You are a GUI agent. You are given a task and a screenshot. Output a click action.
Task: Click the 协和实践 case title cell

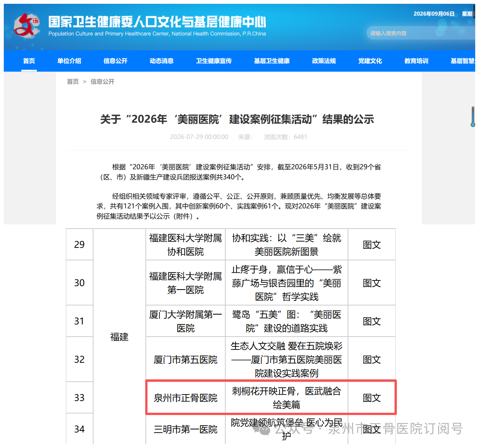click(x=287, y=244)
